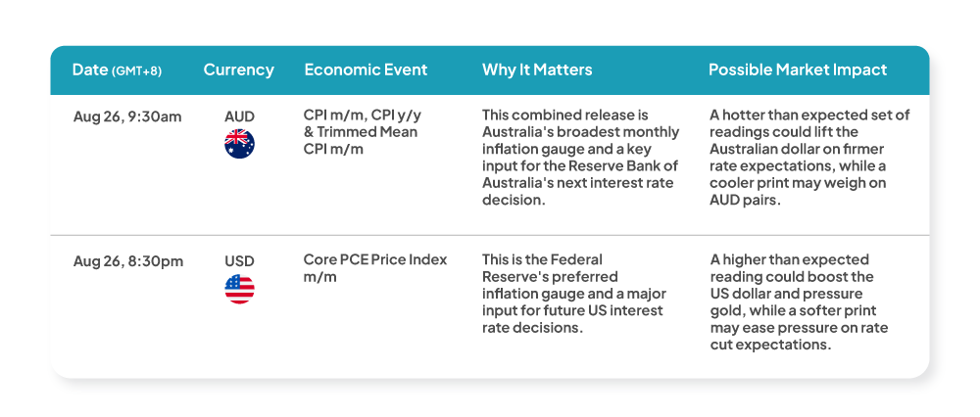Image resolution: width=980 pixels, height=417 pixels.
Task: Click the USD currency label
Action: click(239, 261)
